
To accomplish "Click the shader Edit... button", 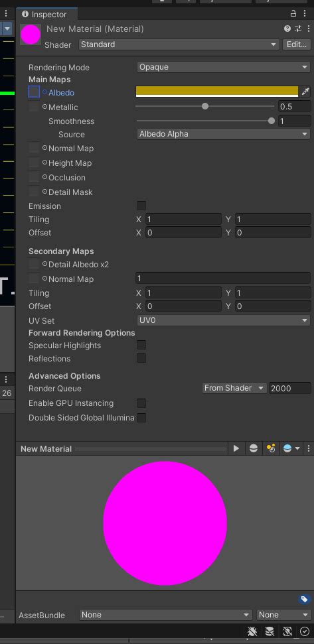I will click(297, 44).
